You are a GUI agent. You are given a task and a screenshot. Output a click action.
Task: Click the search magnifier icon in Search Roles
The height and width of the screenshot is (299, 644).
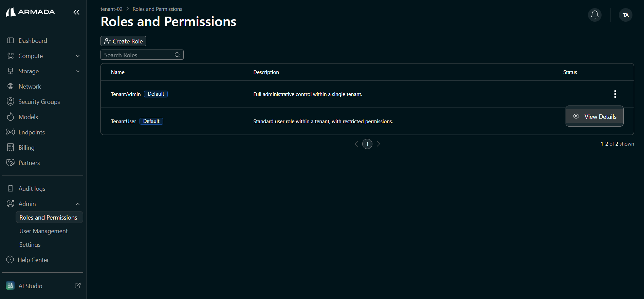(x=177, y=55)
